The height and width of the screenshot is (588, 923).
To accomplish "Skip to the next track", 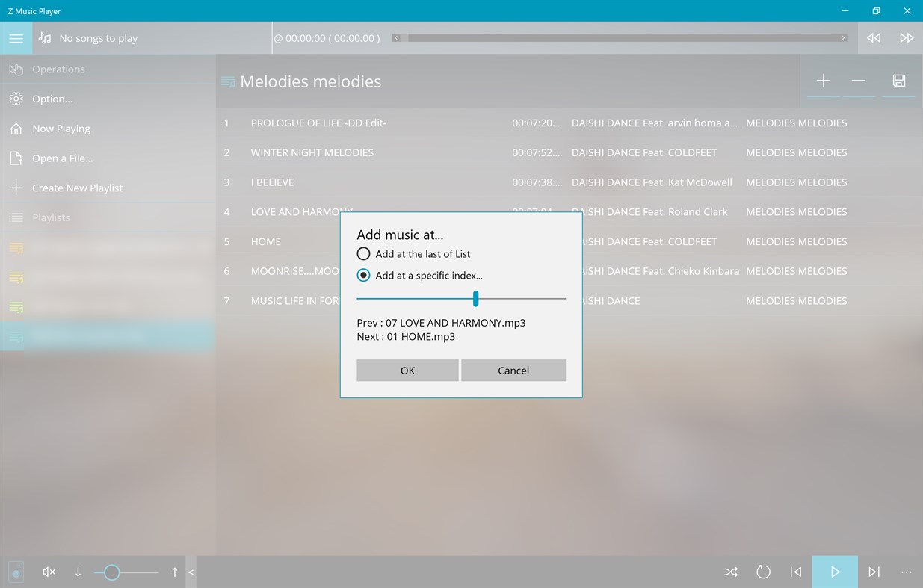I will tap(874, 572).
